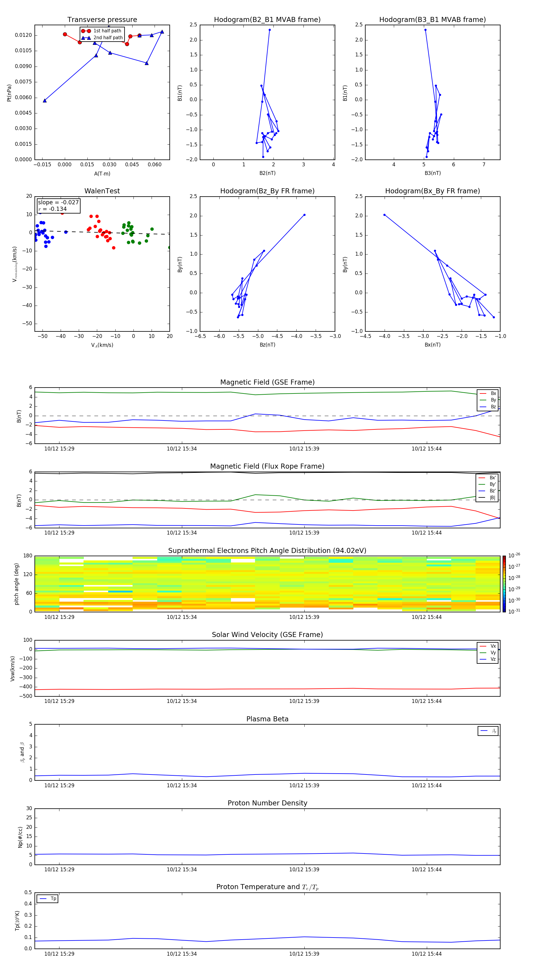Click "10/12 15:29" tick under GSE Magnetic Field
The height and width of the screenshot is (980, 535).
pos(59,448)
